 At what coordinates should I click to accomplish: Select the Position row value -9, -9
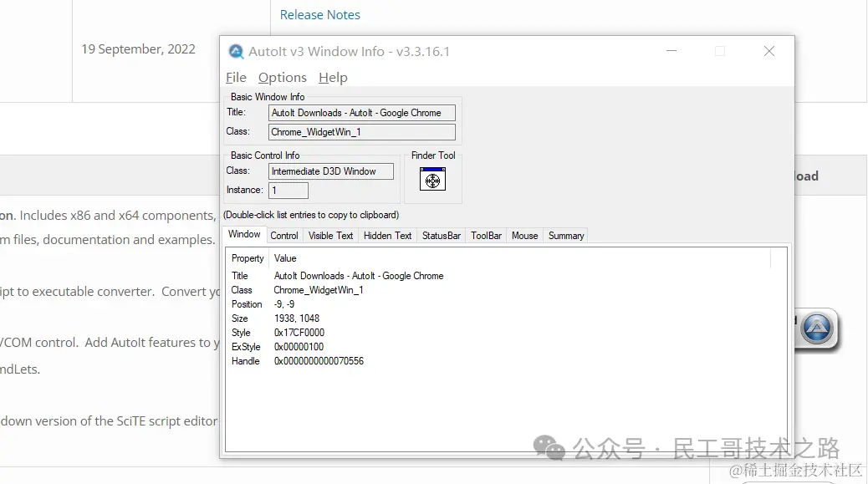point(284,304)
